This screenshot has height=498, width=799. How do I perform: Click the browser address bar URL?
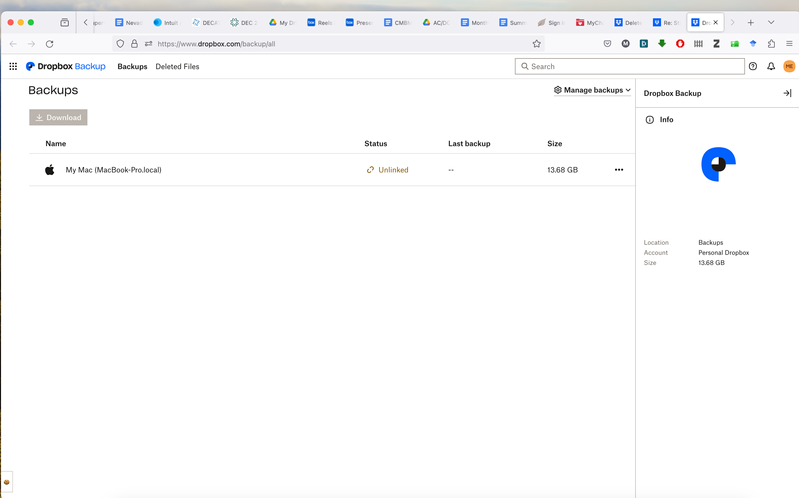coord(300,44)
